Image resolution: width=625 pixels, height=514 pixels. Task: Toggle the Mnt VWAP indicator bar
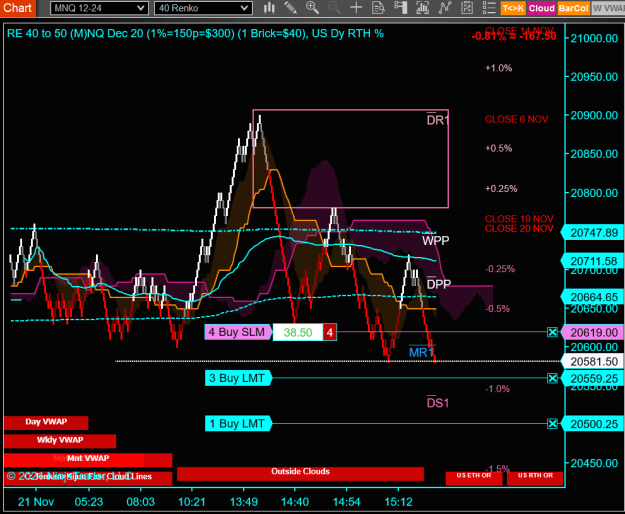pyautogui.click(x=88, y=459)
